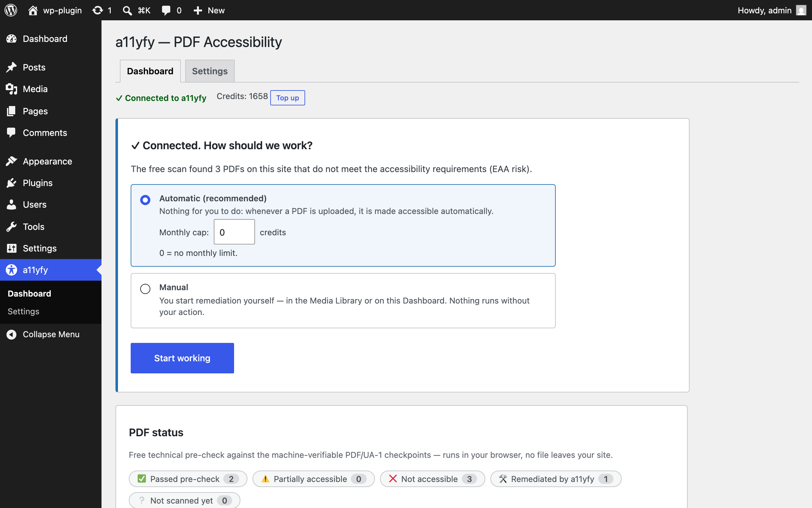Screen dimensions: 812x508
Task: Click '0 = no monthly limit.' text
Action: pos(198,253)
